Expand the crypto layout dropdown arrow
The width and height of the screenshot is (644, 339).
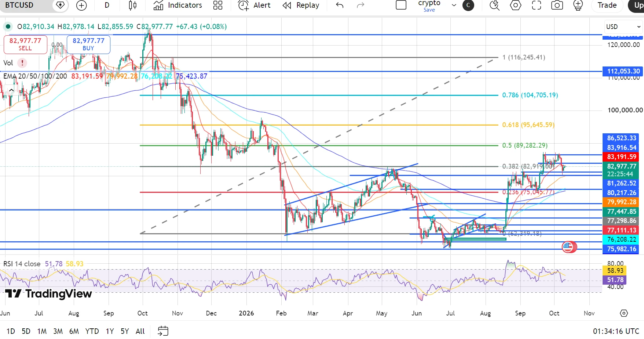454,5
